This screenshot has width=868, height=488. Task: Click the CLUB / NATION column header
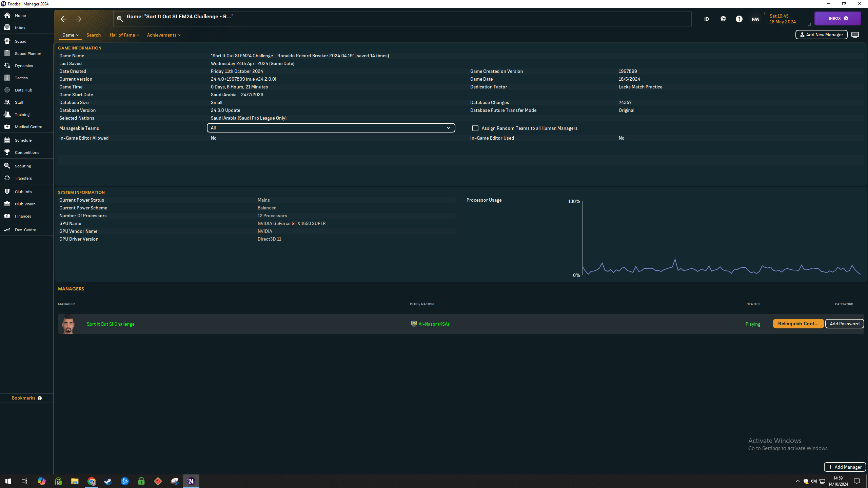point(422,304)
